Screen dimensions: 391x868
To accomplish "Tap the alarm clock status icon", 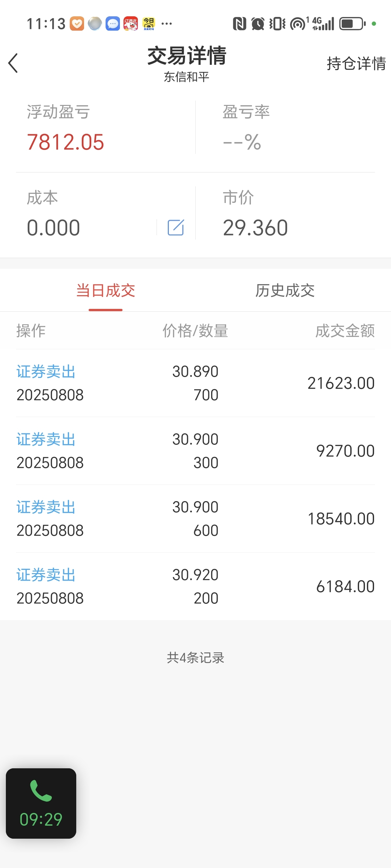I will tap(258, 23).
